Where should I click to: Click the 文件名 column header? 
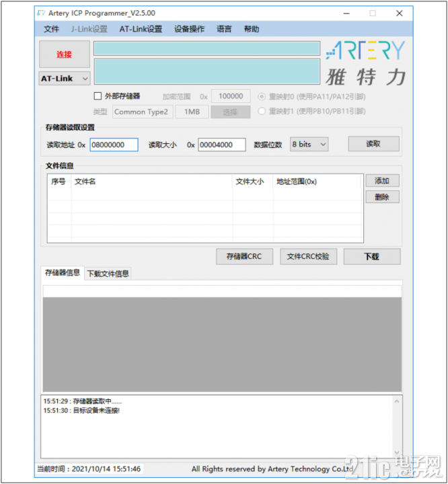pos(152,182)
